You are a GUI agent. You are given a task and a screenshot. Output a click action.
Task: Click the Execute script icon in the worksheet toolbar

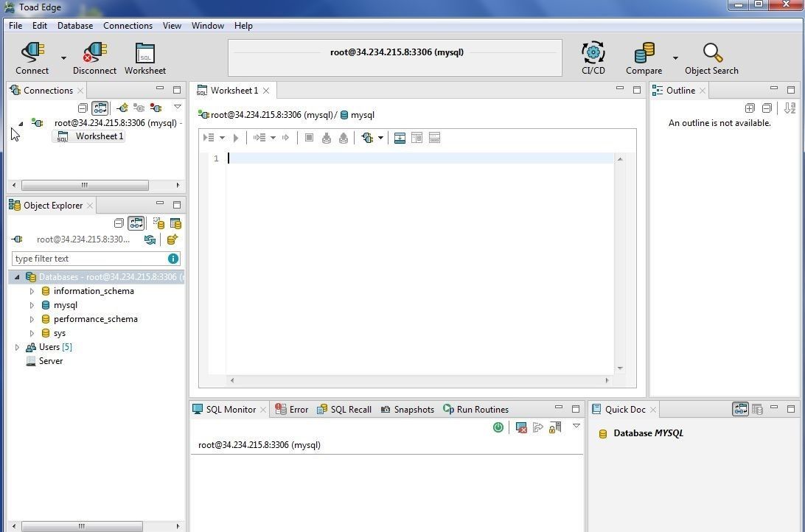pyautogui.click(x=209, y=138)
